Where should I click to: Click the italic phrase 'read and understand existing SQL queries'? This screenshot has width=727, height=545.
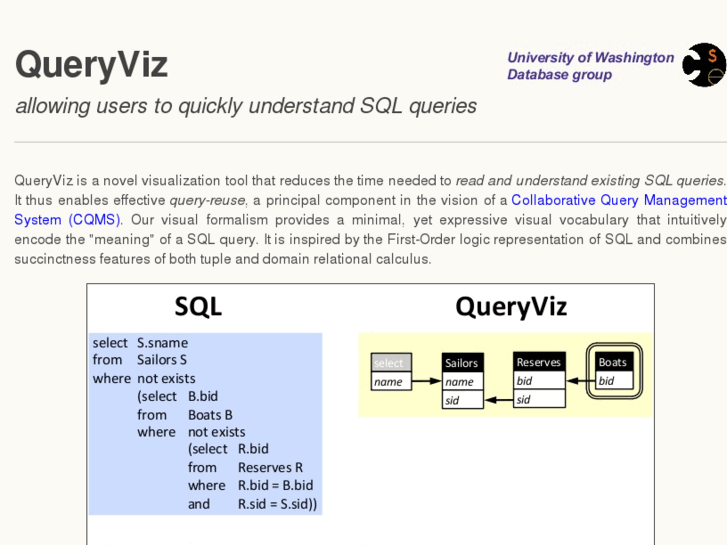(x=589, y=180)
